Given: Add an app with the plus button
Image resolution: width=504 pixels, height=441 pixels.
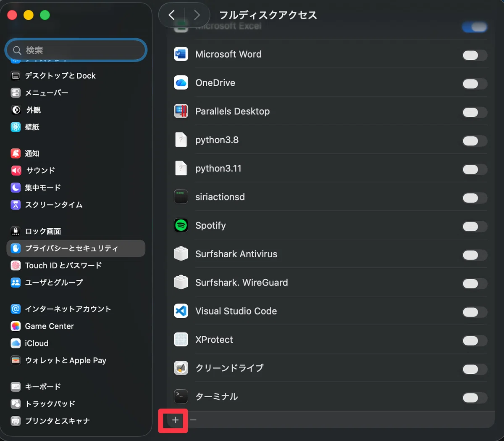Looking at the screenshot, I should 175,420.
